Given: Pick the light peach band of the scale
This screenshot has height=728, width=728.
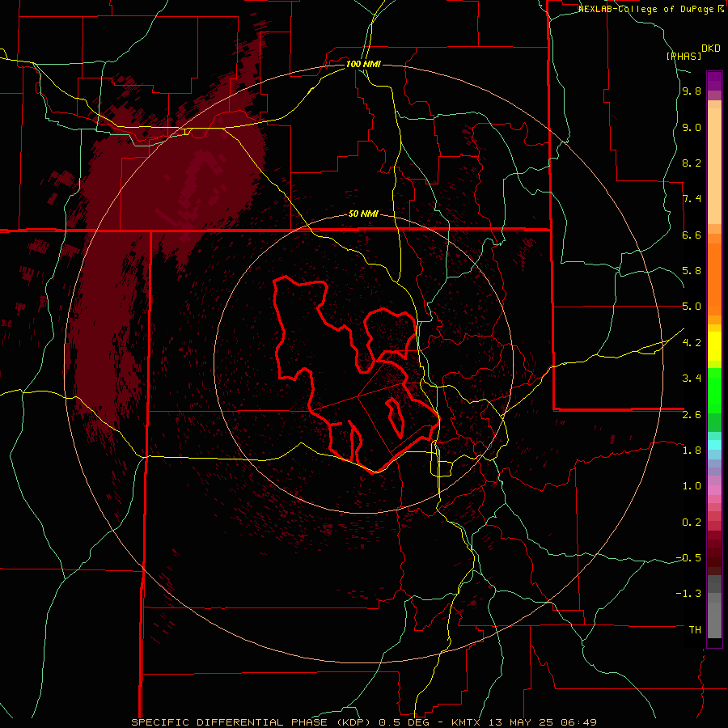Looking at the screenshot, I should click(714, 166).
